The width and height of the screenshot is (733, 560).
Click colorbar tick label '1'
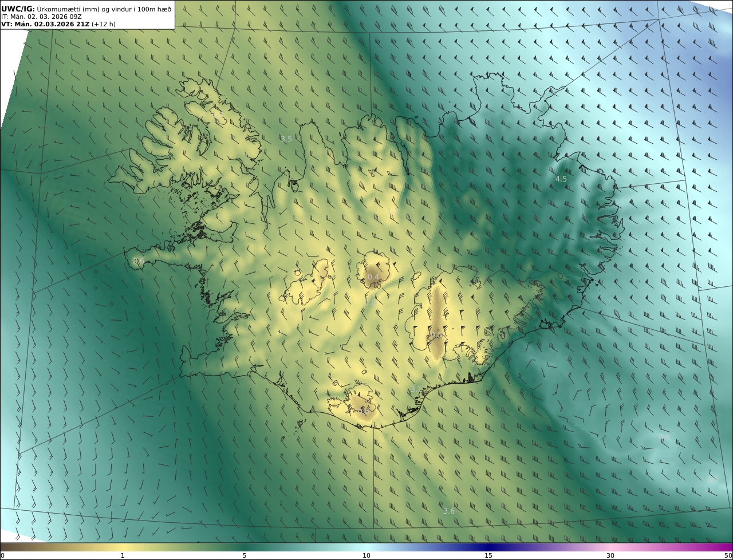pos(123,555)
